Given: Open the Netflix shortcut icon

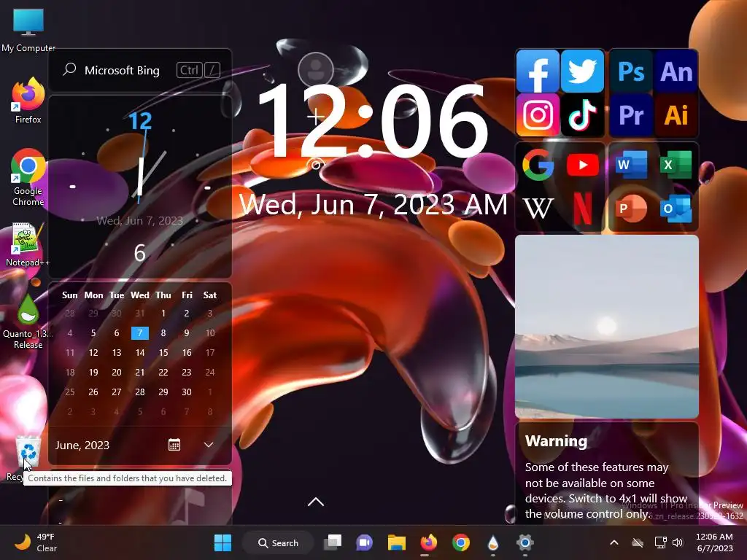Looking at the screenshot, I should 582,208.
